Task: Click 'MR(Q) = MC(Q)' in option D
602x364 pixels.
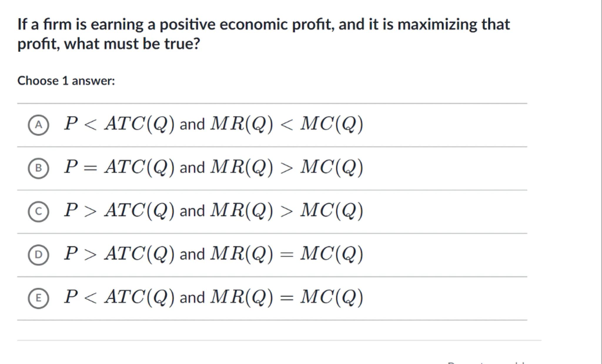Action: click(287, 253)
